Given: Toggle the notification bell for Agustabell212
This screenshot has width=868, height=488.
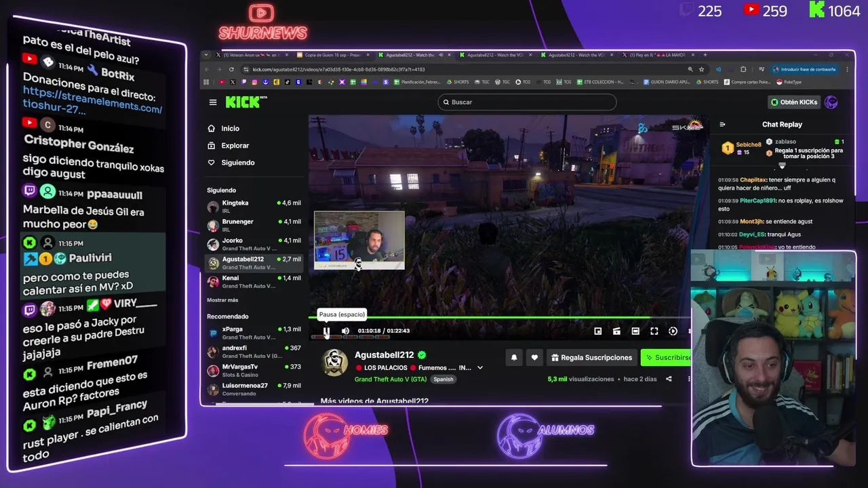Looking at the screenshot, I should 514,357.
